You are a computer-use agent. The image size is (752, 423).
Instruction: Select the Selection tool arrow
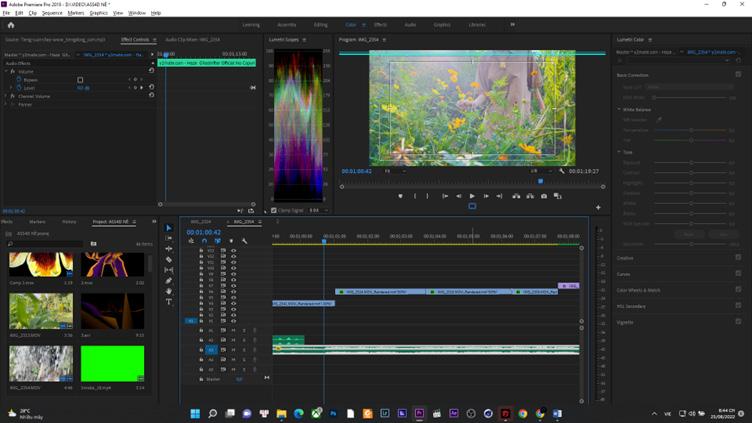point(169,228)
